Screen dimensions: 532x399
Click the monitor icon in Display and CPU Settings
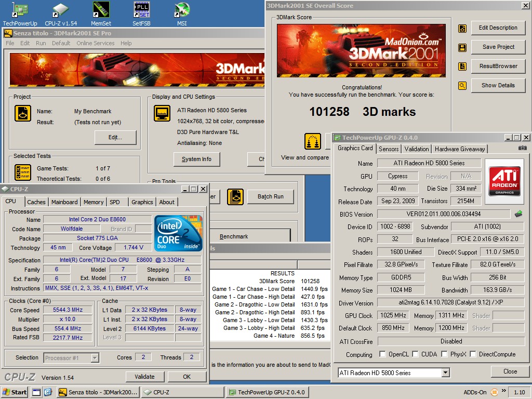pyautogui.click(x=162, y=113)
